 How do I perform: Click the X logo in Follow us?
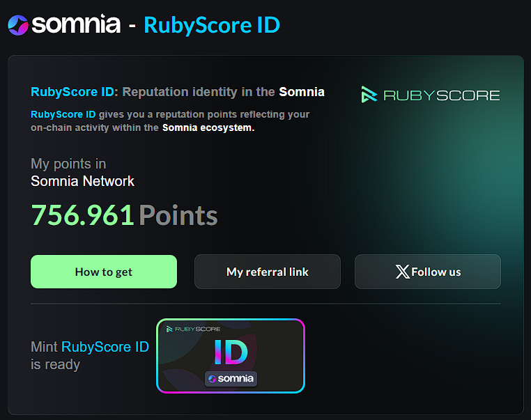[x=402, y=272]
